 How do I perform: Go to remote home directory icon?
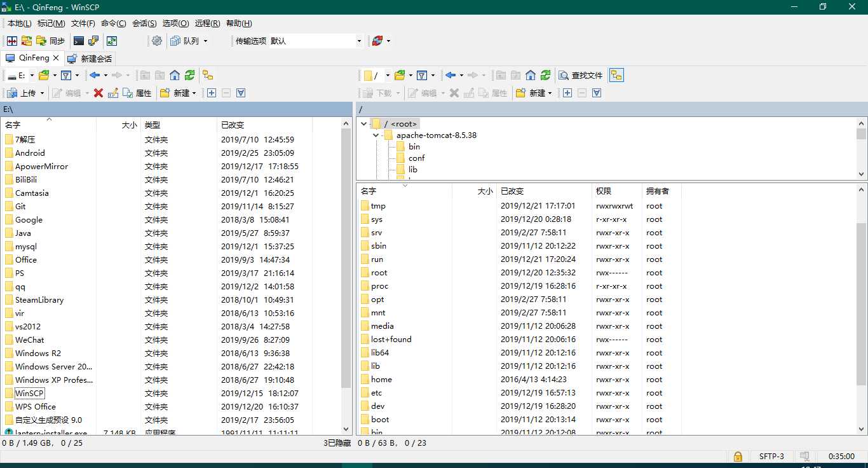click(531, 75)
